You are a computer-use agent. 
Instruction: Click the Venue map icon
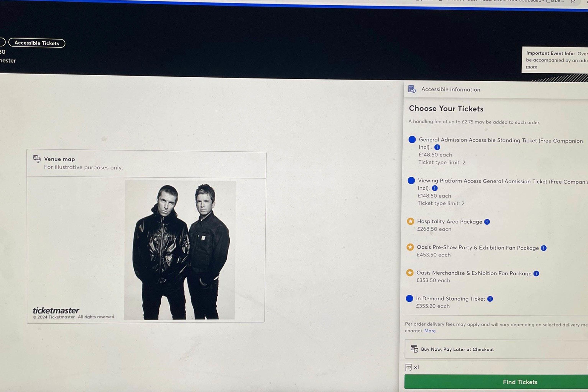[x=36, y=159]
